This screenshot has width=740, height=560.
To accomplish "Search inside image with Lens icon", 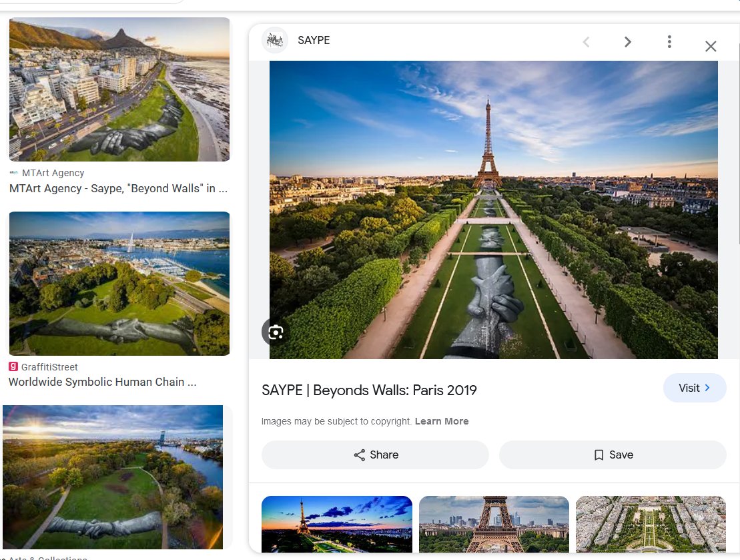I will pos(276,332).
